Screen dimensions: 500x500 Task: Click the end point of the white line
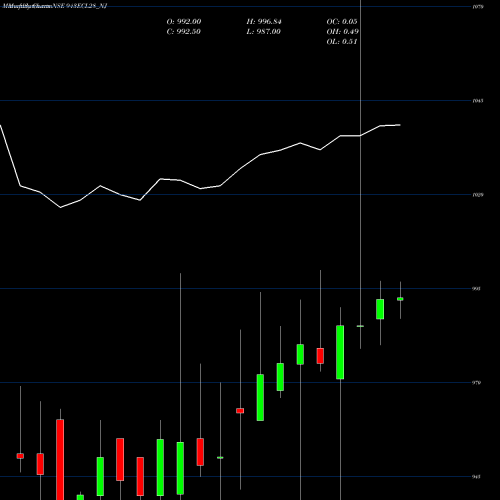point(400,125)
